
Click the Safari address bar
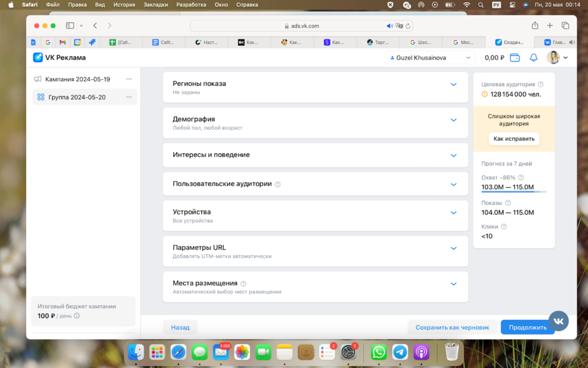[301, 26]
